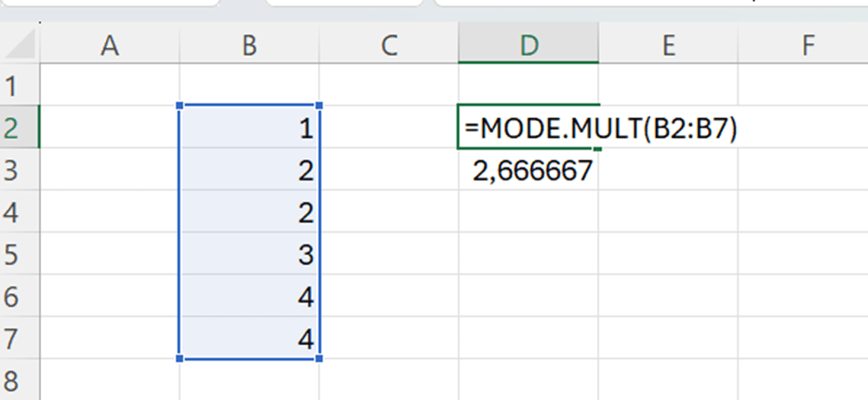Click cell B4 in row 4

(248, 212)
